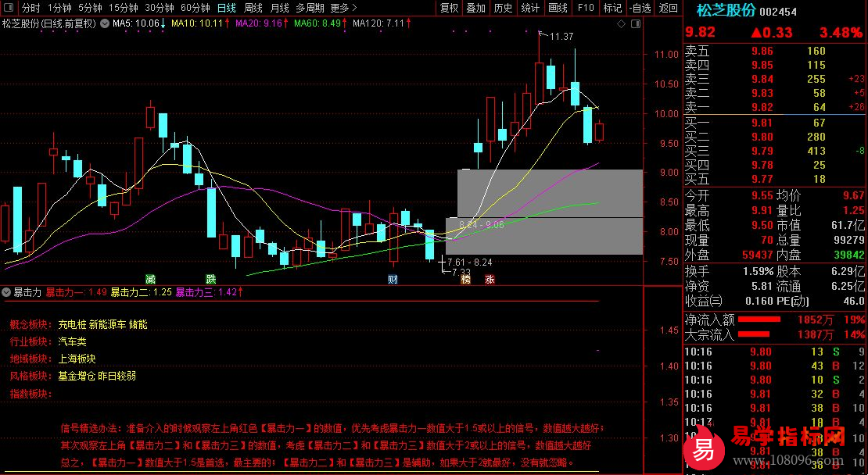Open the main chart indicator dropdown arrow
The image size is (868, 475).
click(x=105, y=23)
